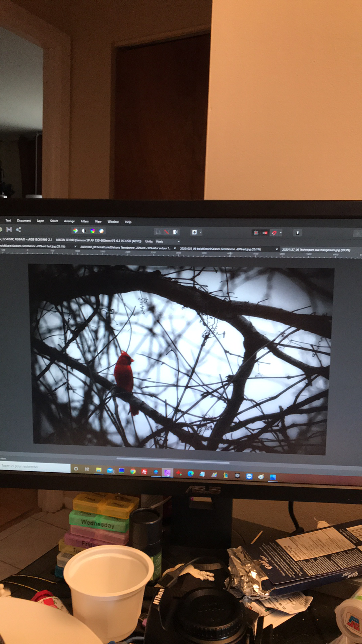Click the Auto Contrast half-circle icon
This screenshot has width=362, height=644.
pos(84,230)
